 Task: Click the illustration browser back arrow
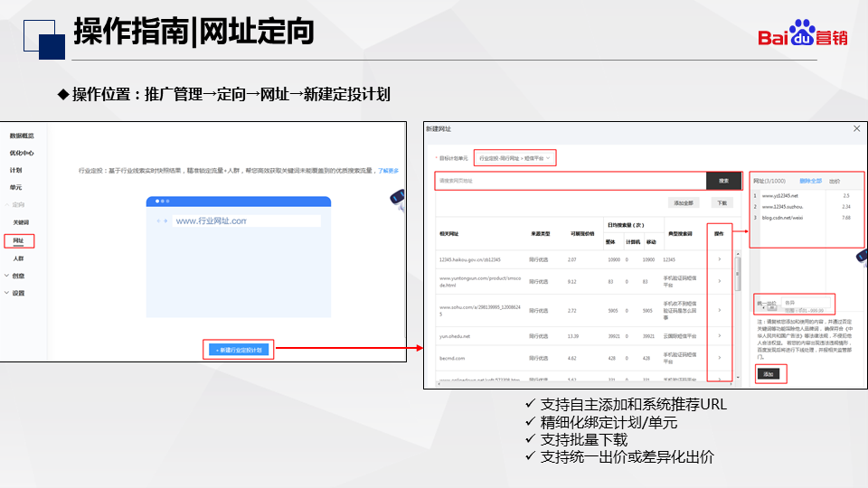(158, 221)
